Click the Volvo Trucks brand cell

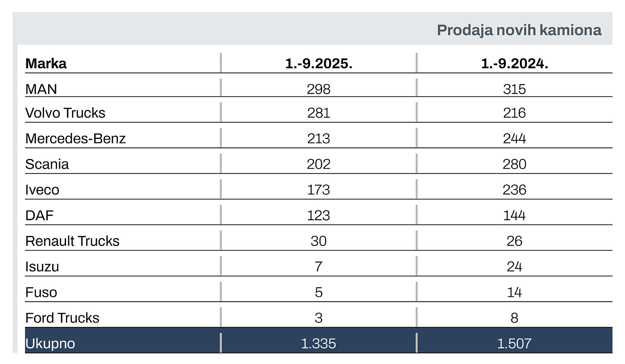(65, 113)
